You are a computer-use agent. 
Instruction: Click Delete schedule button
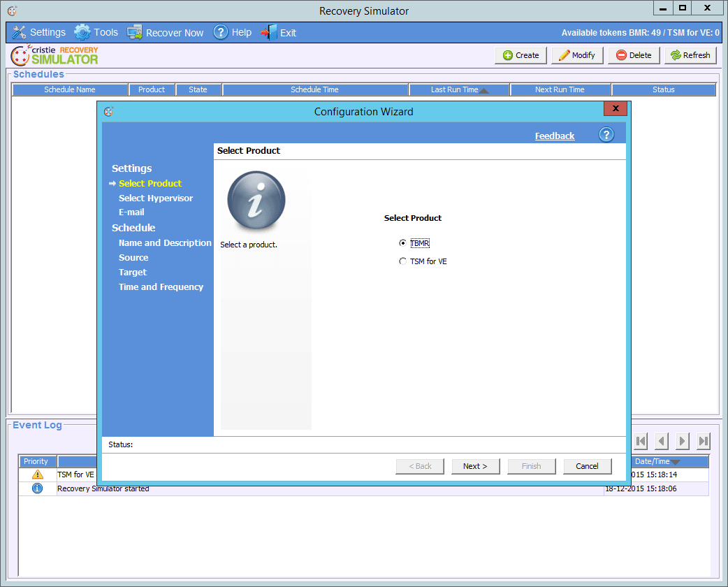(634, 55)
